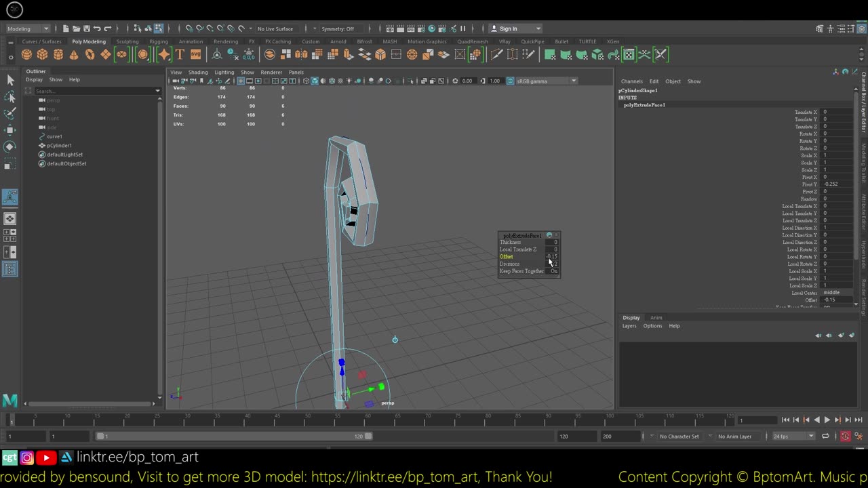
Task: Open the viewport Shading menu
Action: coord(198,72)
